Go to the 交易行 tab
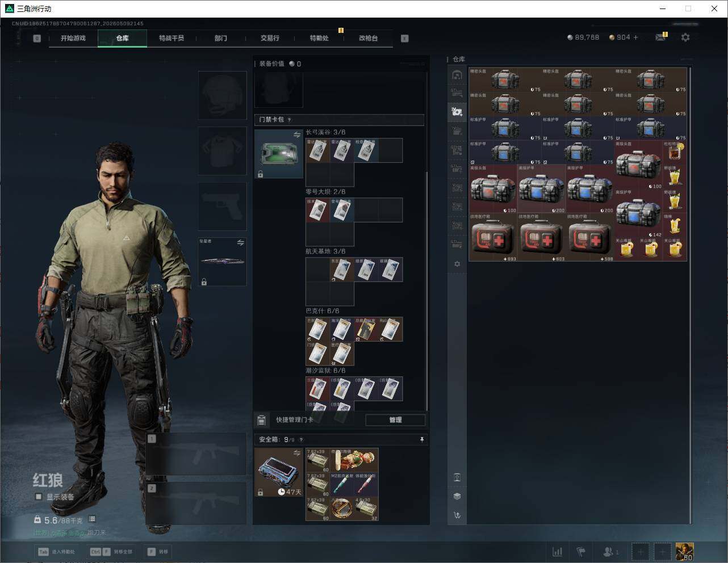 pos(270,38)
